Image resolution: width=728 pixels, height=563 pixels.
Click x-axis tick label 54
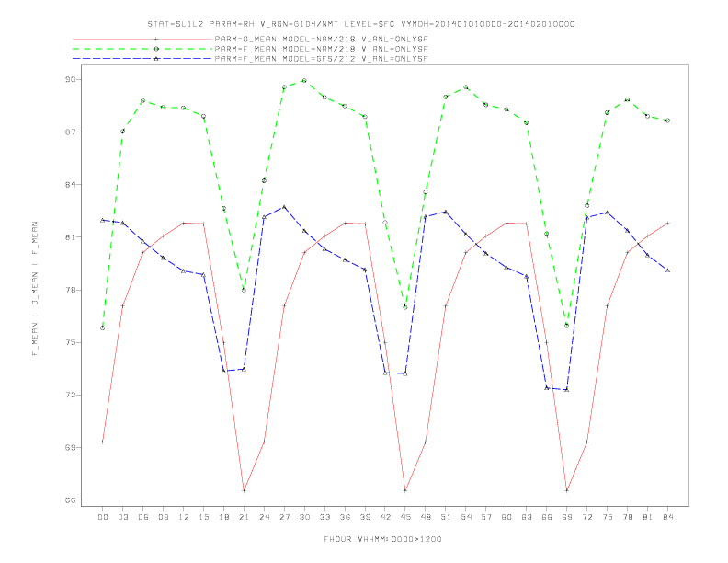point(466,517)
